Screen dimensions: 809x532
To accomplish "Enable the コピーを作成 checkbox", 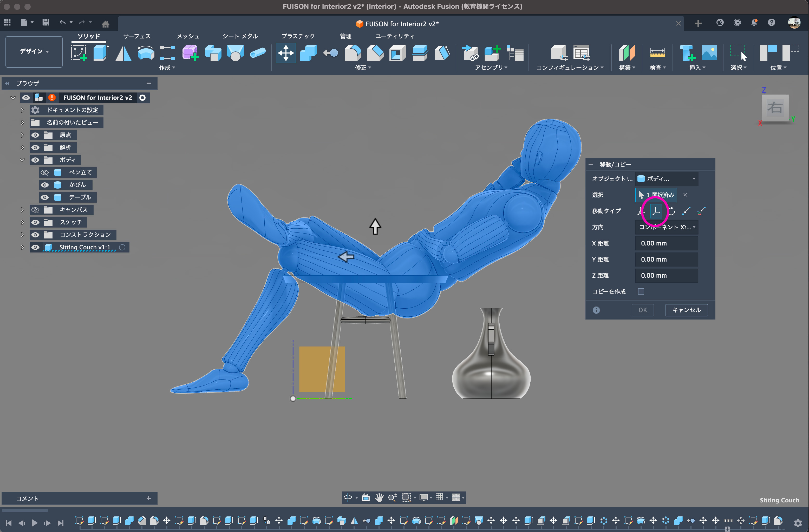I will tap(641, 291).
